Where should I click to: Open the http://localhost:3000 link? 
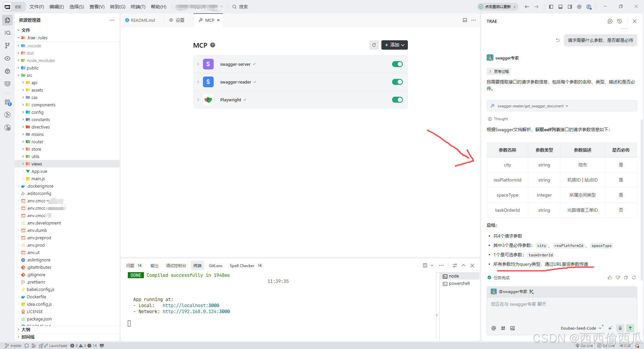point(191,305)
